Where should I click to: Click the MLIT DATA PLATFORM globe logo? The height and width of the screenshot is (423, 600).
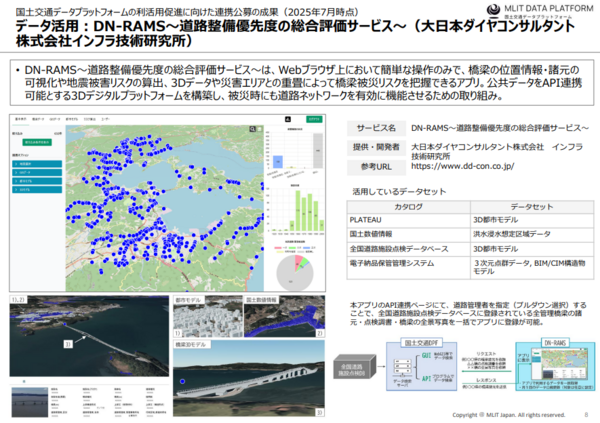coord(493,10)
